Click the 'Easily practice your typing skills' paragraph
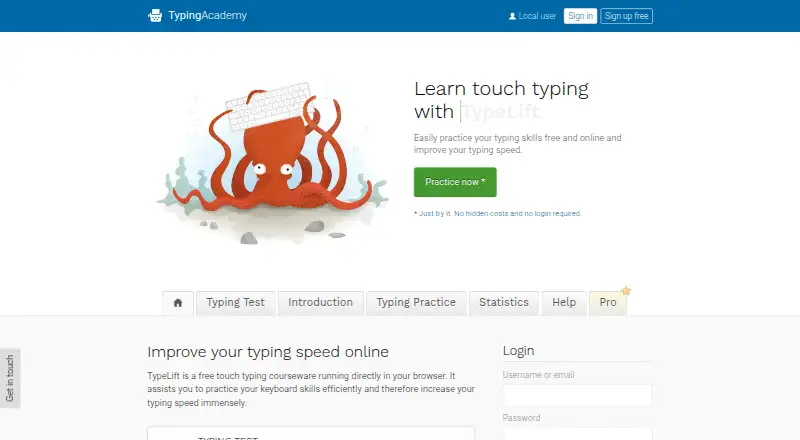800x440 pixels. pyautogui.click(x=517, y=144)
